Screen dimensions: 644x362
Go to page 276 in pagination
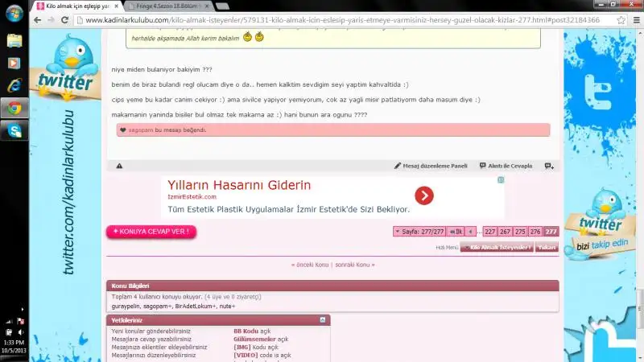pos(535,232)
